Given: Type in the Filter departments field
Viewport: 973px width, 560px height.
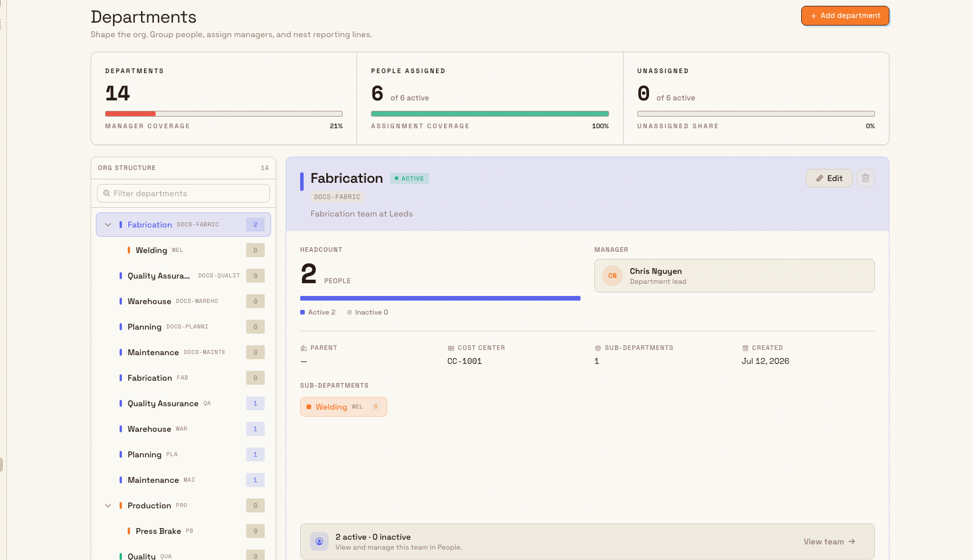Looking at the screenshot, I should [183, 193].
